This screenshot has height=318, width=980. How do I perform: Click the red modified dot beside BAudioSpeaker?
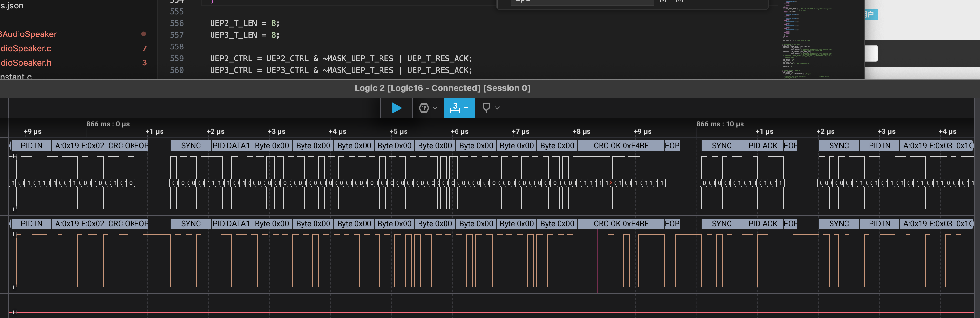point(143,34)
